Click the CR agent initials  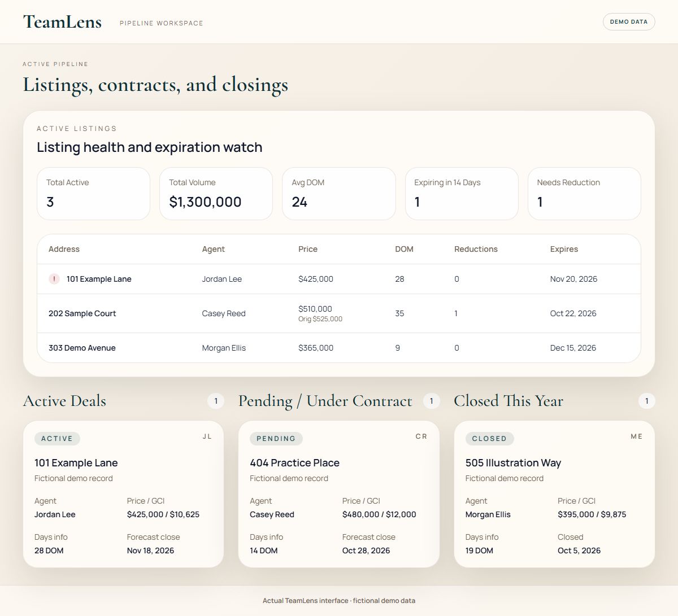pos(421,436)
